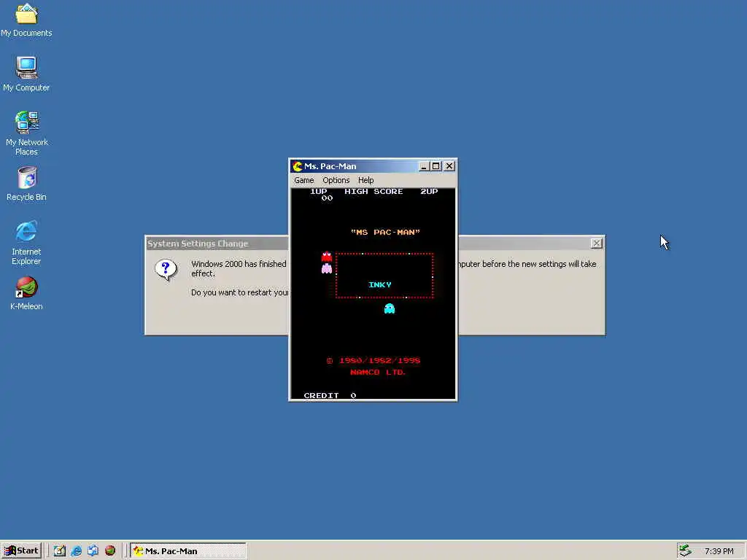The width and height of the screenshot is (747, 560).
Task: Click the pink ghost sprite
Action: click(326, 268)
